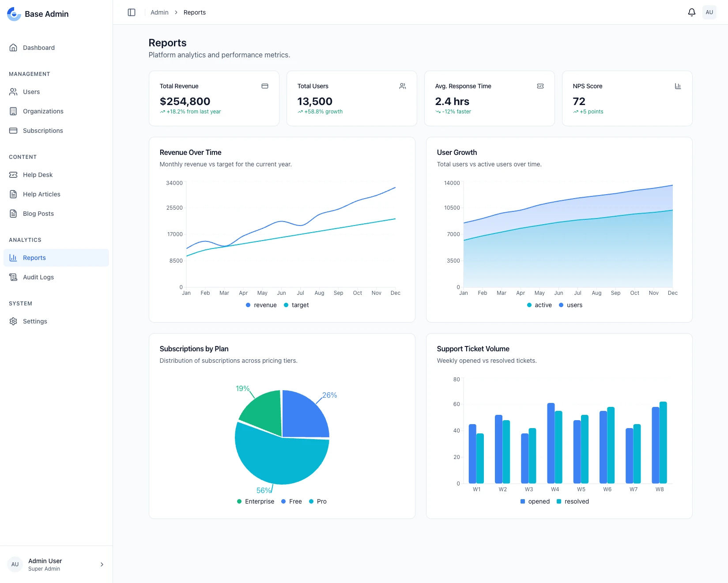Open the Dashboard page

tap(38, 47)
